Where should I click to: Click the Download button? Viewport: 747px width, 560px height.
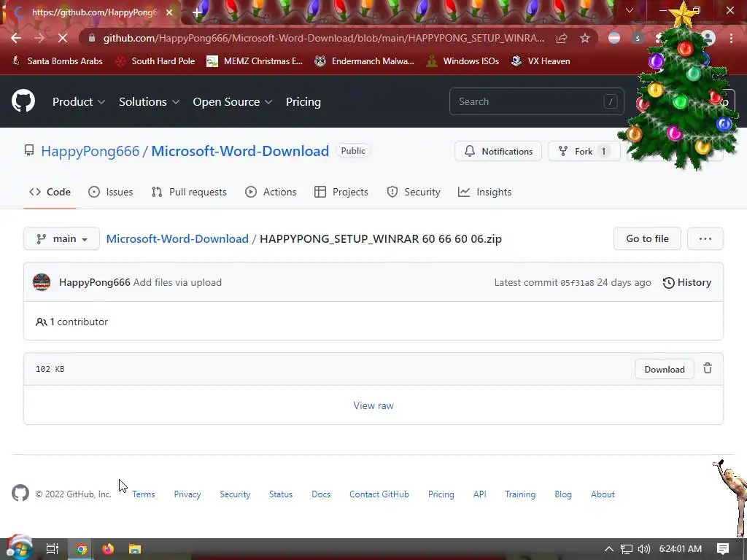tap(664, 370)
